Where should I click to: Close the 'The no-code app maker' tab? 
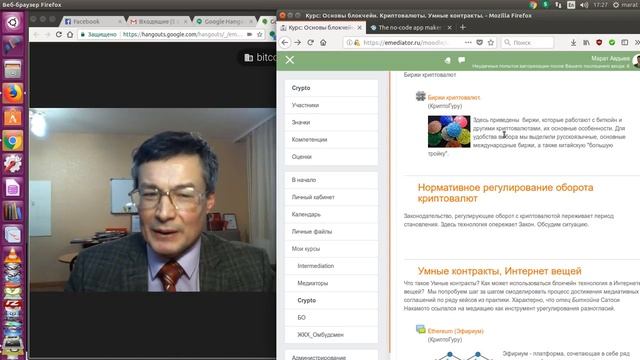[449, 27]
